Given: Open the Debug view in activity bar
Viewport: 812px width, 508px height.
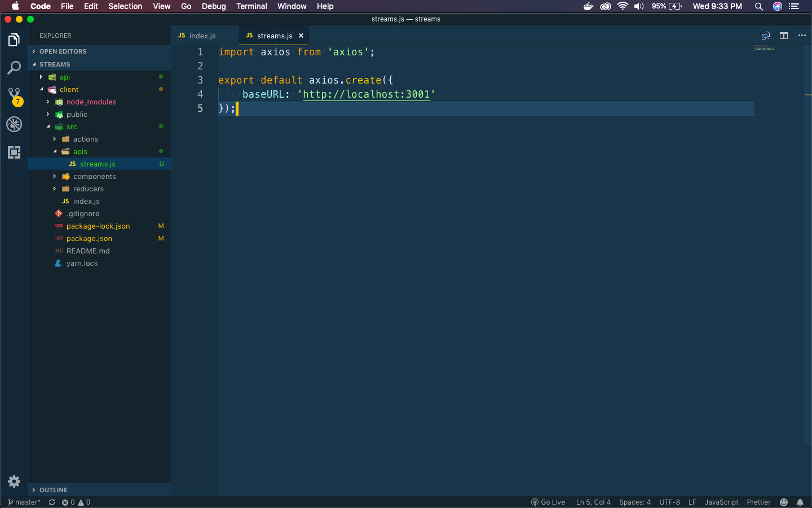Looking at the screenshot, I should pos(14,124).
